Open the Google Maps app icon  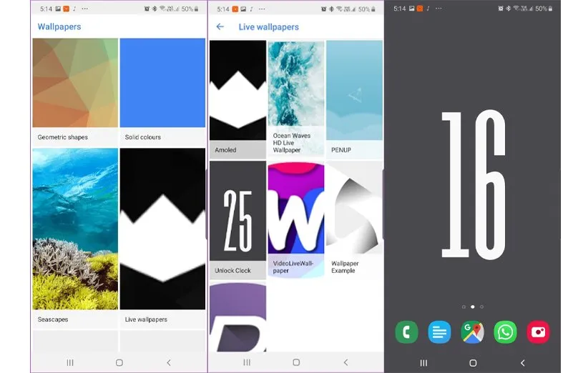(472, 332)
